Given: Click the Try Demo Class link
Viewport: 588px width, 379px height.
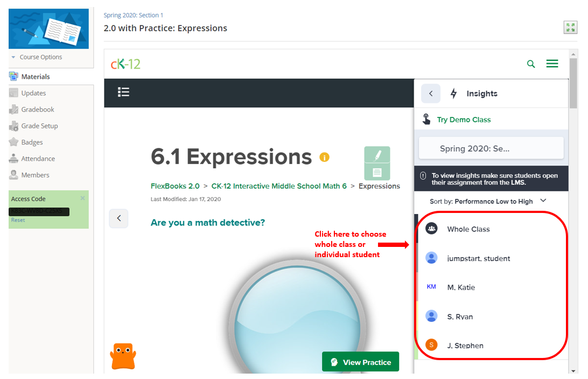Looking at the screenshot, I should pos(464,120).
